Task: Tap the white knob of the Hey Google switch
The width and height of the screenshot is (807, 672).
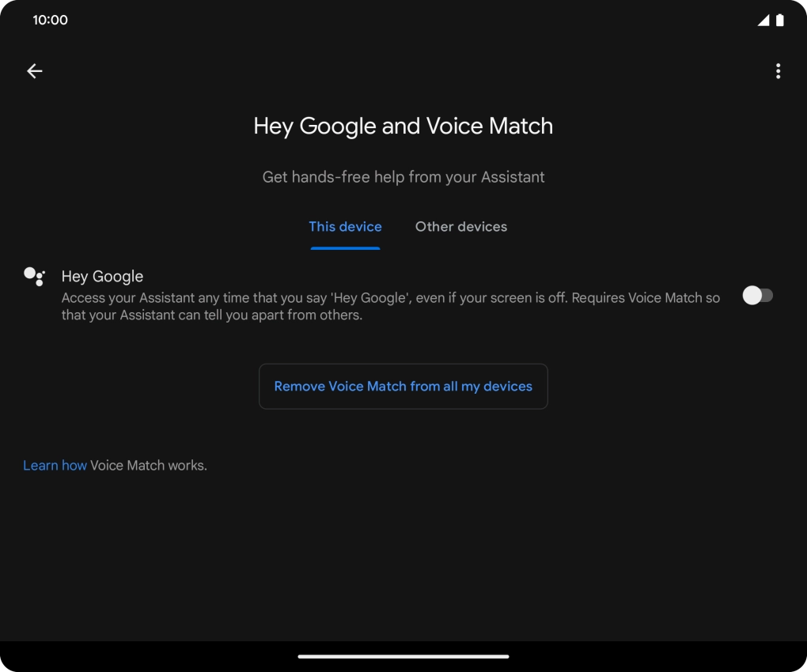Action: click(752, 296)
